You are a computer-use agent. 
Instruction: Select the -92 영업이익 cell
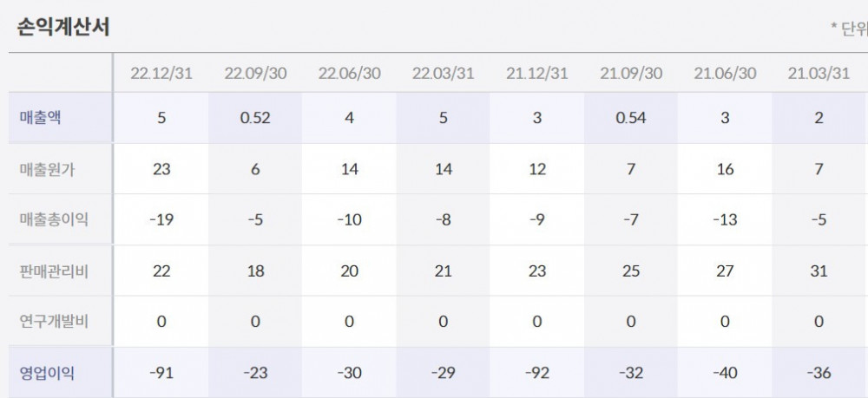[536, 374]
